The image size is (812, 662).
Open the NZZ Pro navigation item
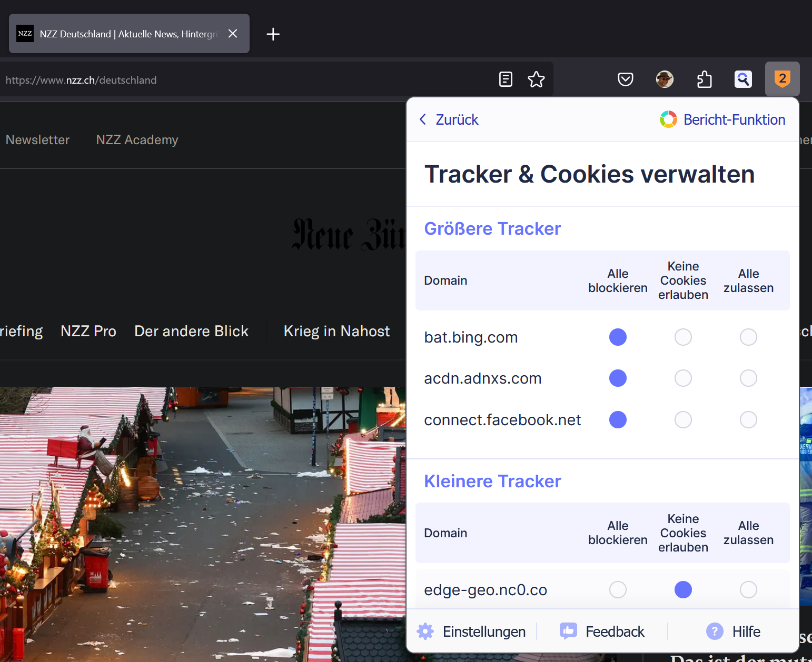tap(88, 331)
